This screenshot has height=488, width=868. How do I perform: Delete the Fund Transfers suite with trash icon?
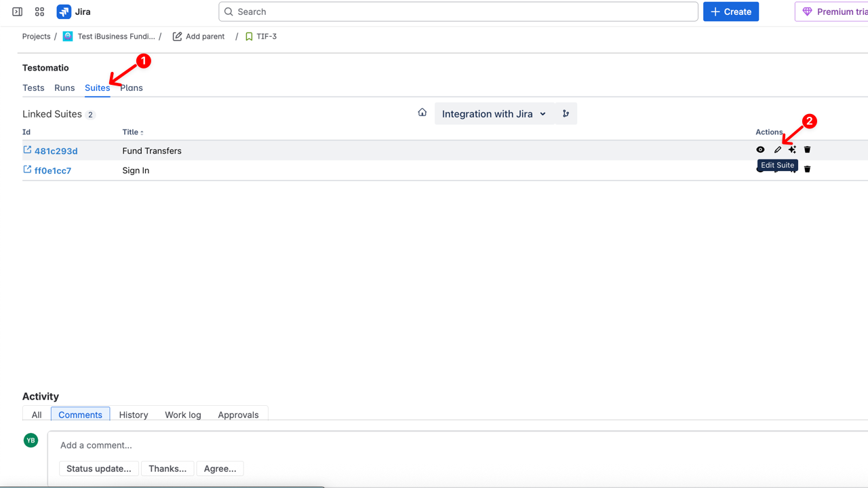807,150
